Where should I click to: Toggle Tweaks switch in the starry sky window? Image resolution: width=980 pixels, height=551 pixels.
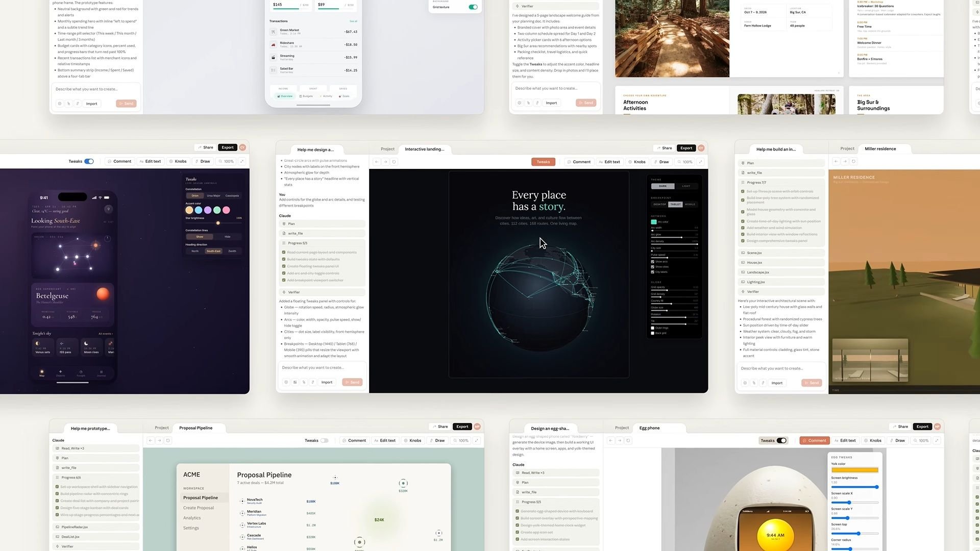[x=89, y=161]
